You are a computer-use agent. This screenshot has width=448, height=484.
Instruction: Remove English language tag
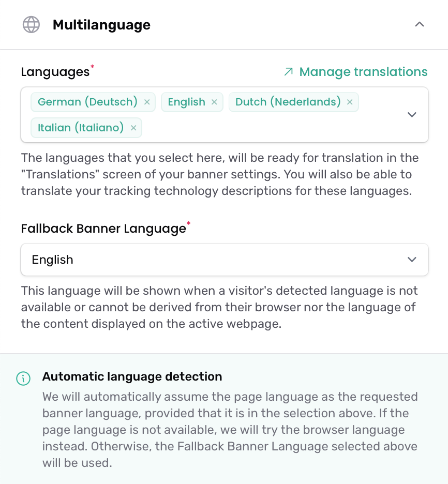click(214, 102)
